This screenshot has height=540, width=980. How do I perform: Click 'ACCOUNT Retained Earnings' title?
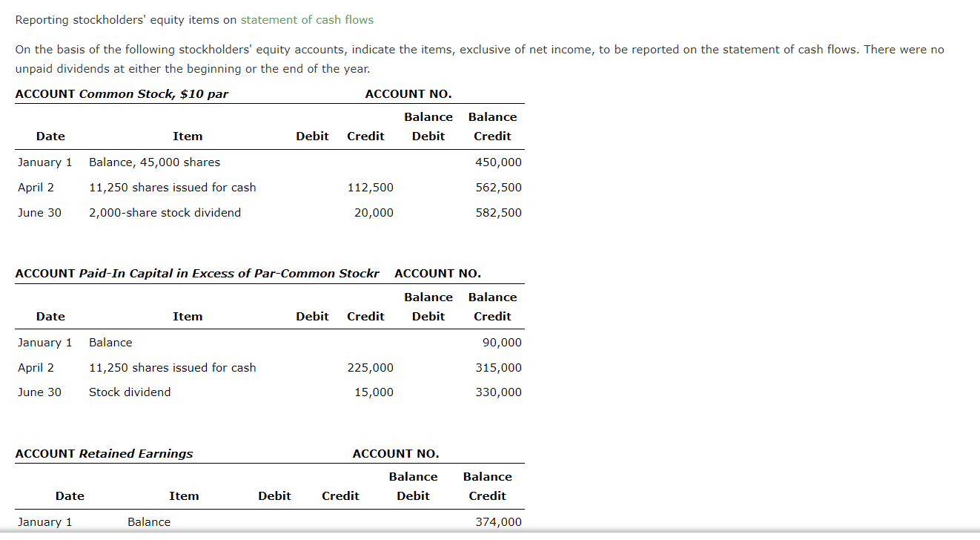tap(104, 454)
